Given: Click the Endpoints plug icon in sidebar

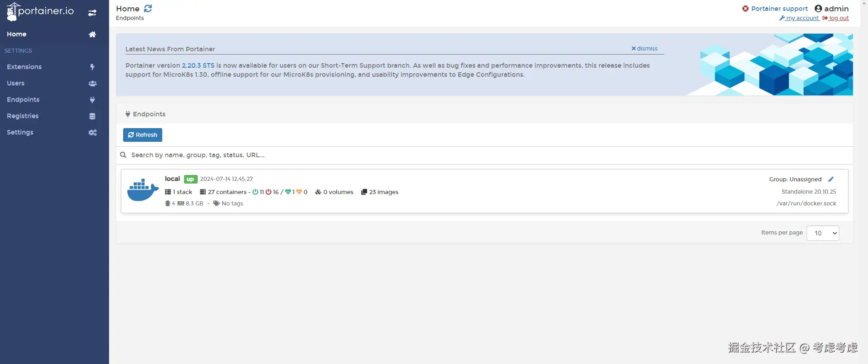Looking at the screenshot, I should [92, 100].
